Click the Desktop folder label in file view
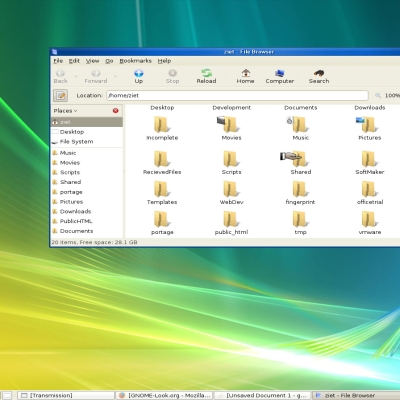The image size is (400, 400). (x=162, y=107)
